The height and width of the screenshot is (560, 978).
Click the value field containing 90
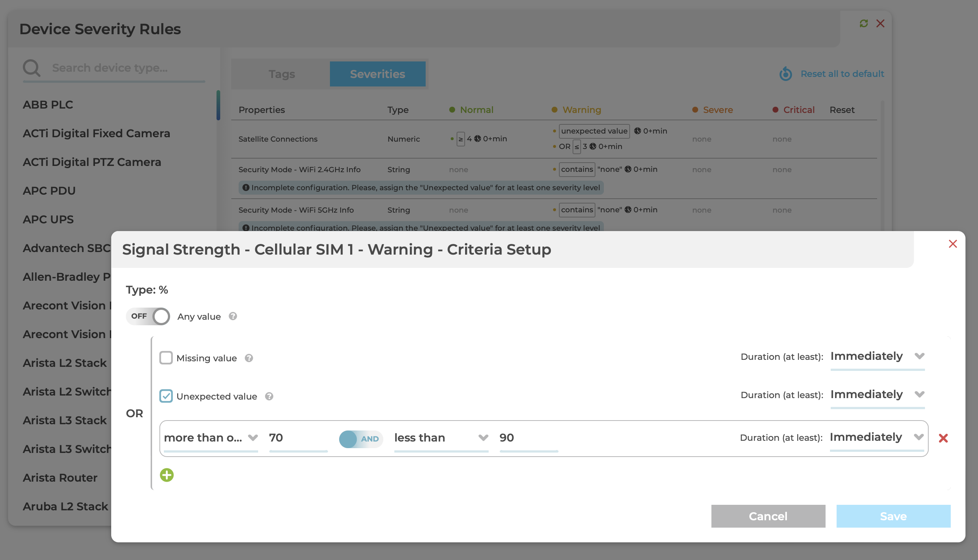(529, 439)
